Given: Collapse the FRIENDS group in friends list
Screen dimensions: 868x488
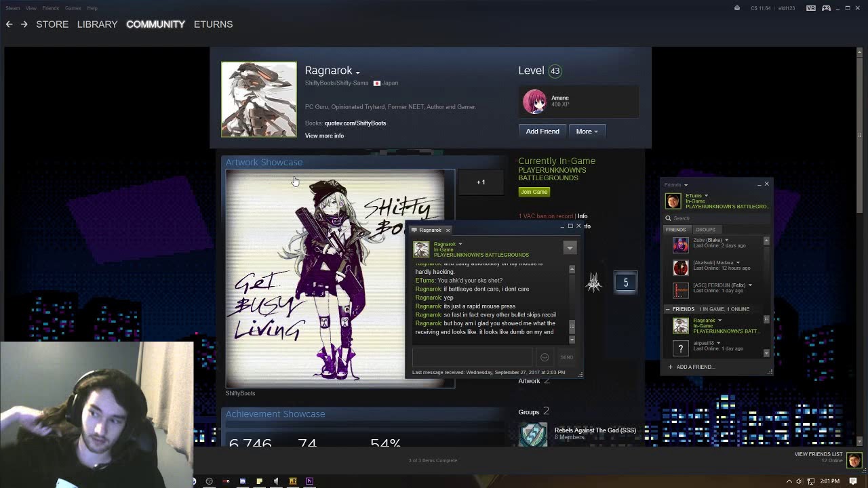Looking at the screenshot, I should pos(667,309).
